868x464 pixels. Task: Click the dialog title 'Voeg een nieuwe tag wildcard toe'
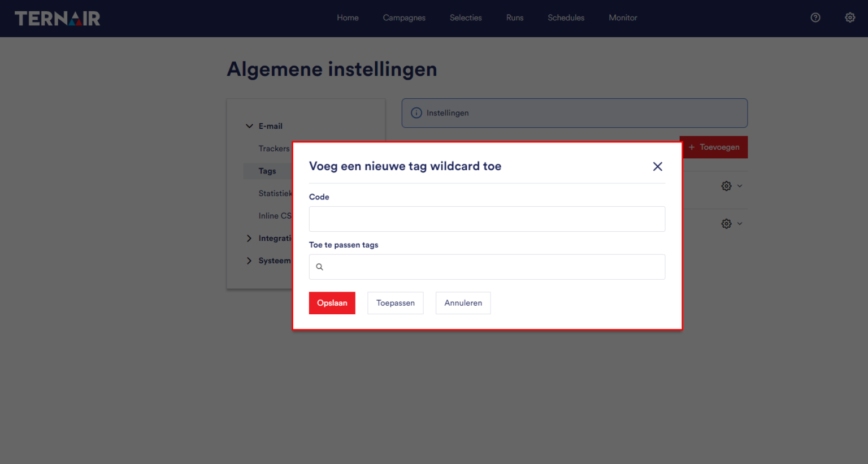(405, 166)
